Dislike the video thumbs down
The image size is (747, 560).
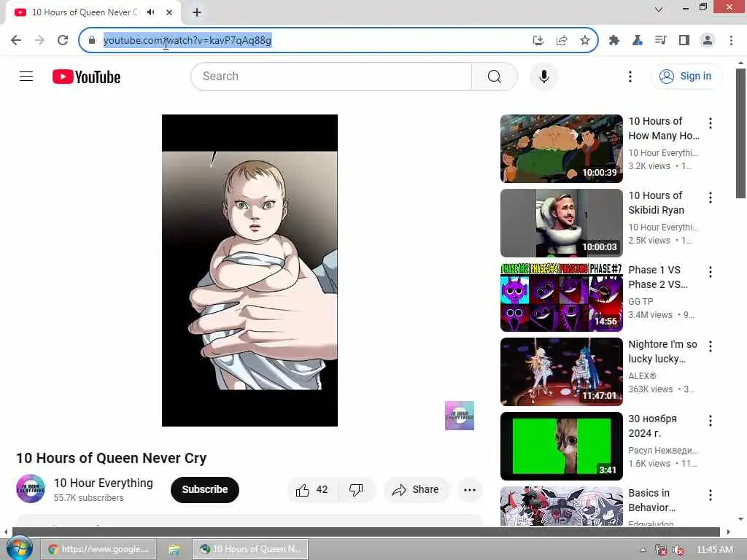[356, 489]
